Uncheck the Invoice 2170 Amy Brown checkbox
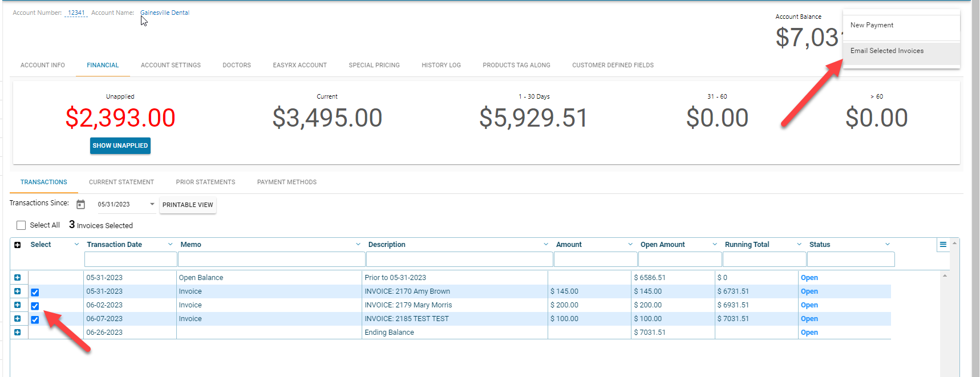Image resolution: width=980 pixels, height=377 pixels. pos(35,292)
